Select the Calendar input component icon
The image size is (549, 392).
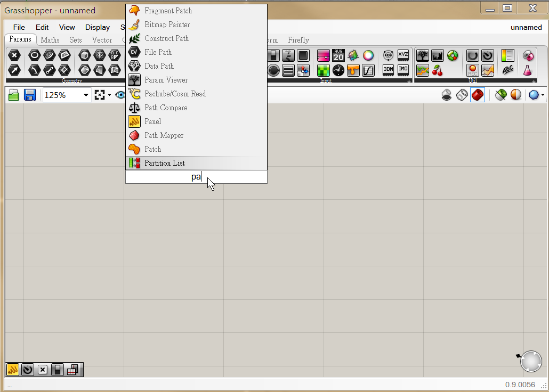point(338,55)
